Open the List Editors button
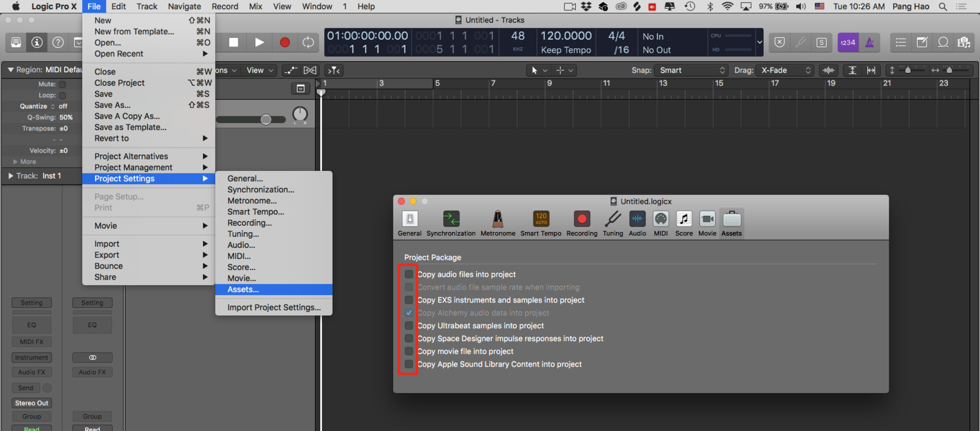Image resolution: width=980 pixels, height=431 pixels. tap(900, 42)
